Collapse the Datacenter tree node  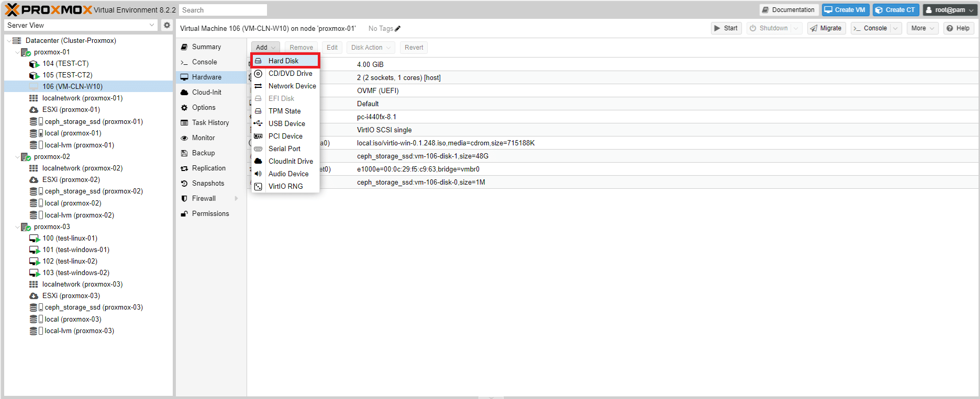[x=9, y=41]
